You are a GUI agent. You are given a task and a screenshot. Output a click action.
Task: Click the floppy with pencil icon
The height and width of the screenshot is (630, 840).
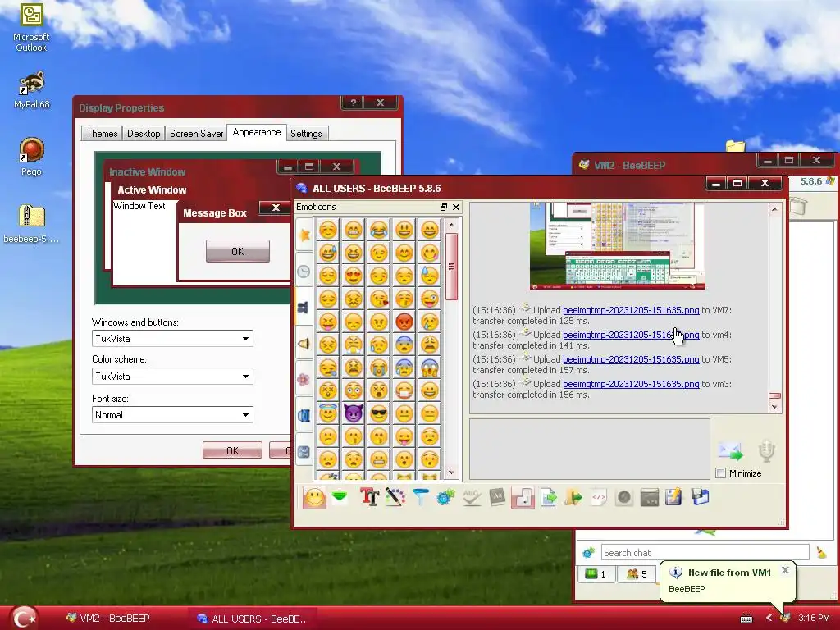[x=674, y=498]
